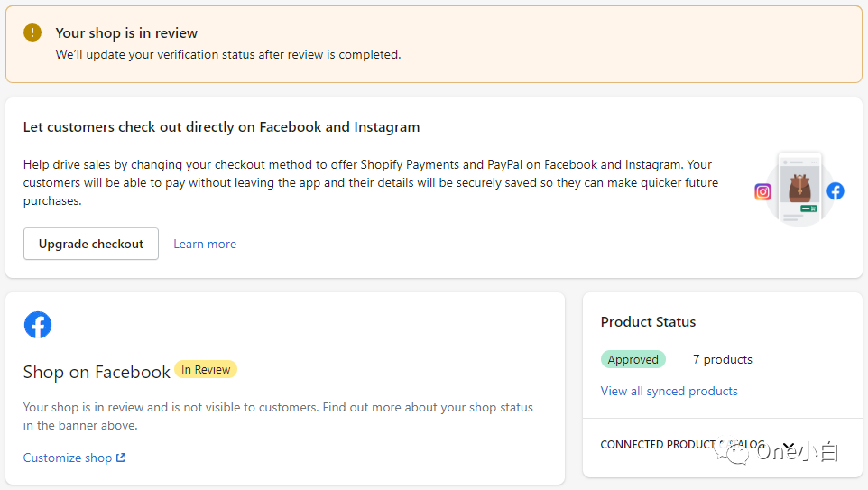
Task: Click the external-link icon after Customize shop
Action: (x=121, y=458)
